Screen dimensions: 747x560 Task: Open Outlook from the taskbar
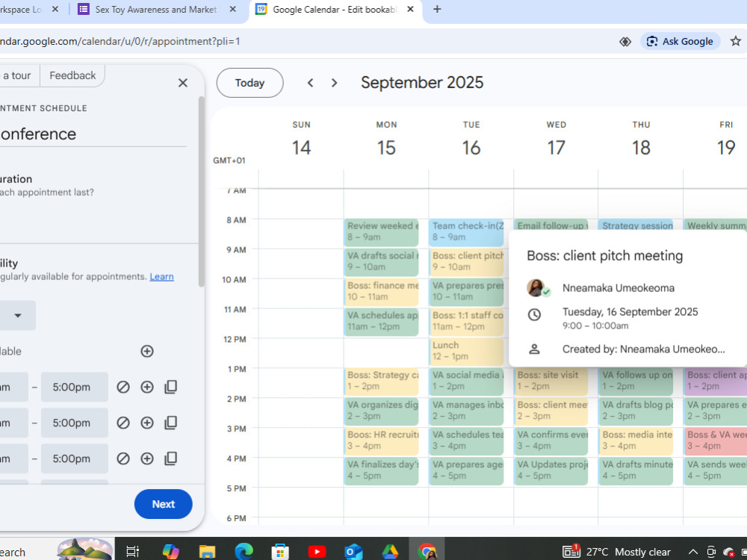353,552
